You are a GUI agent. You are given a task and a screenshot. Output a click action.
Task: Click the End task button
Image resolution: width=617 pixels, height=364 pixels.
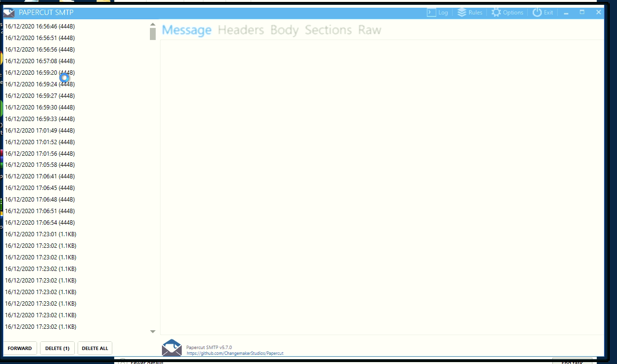point(573,362)
